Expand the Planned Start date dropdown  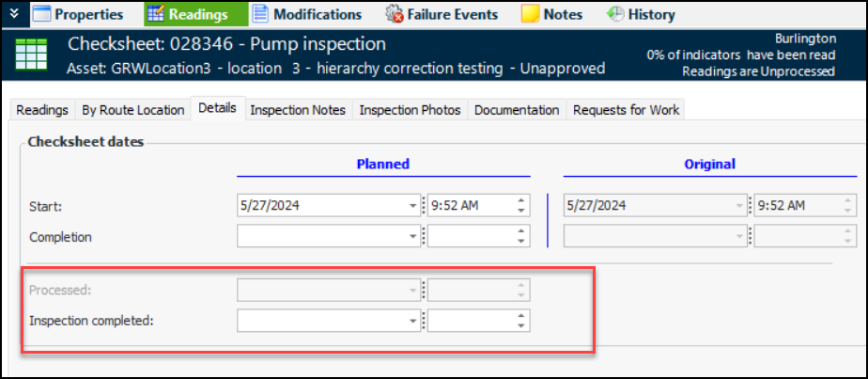tap(413, 206)
